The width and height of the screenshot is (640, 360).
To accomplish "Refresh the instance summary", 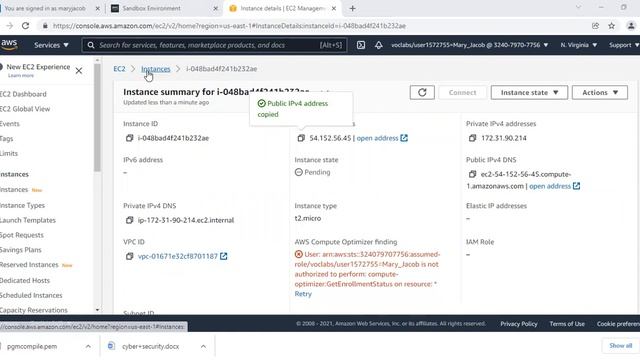I will click(422, 93).
